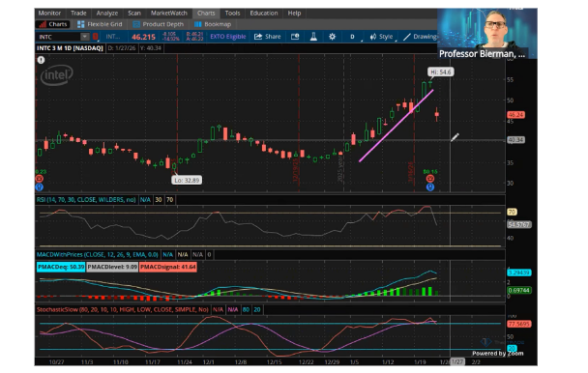Viewport: 588px width, 373px height.
Task: Open the chart alert flag icon
Action: (295, 37)
